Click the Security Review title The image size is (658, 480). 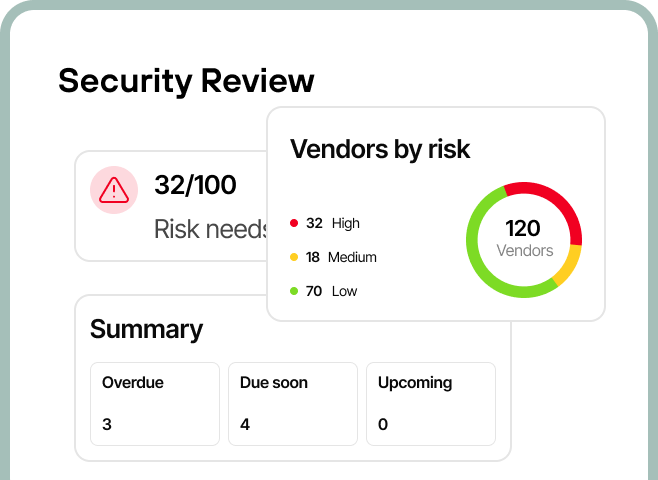point(186,81)
